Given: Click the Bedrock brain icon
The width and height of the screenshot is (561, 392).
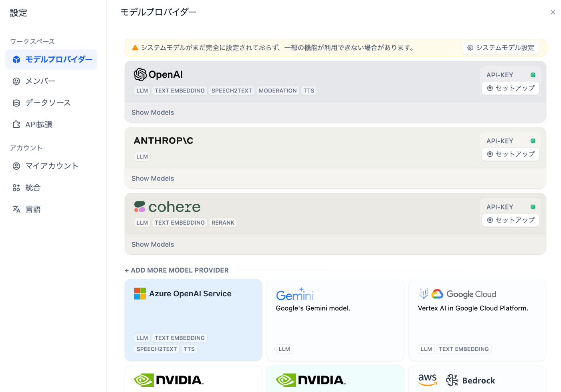Looking at the screenshot, I should [452, 380].
